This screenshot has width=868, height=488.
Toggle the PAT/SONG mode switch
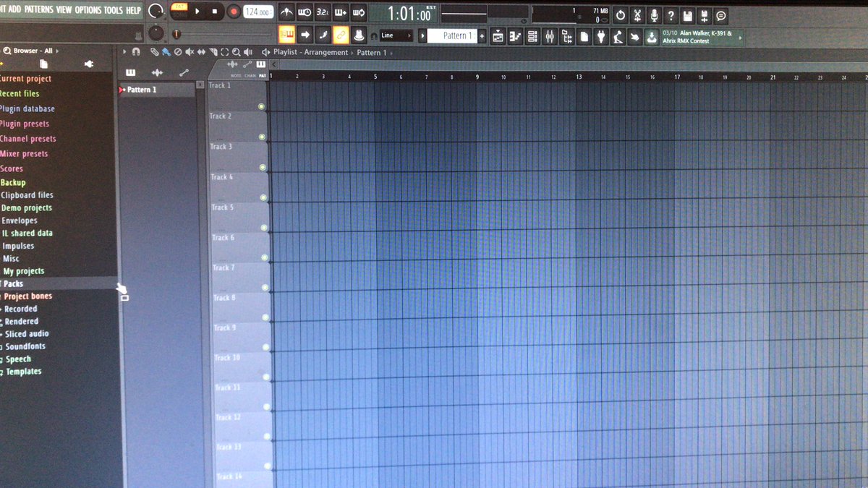[x=179, y=11]
